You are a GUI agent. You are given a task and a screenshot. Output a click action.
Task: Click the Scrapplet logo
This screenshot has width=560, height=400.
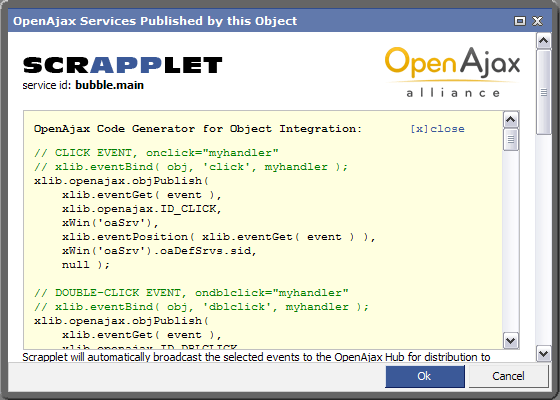click(122, 65)
